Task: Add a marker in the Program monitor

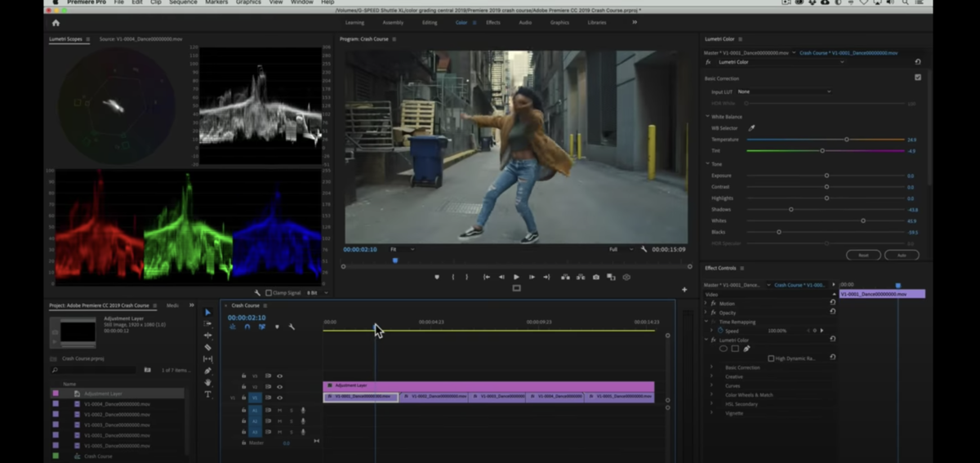Action: tap(437, 277)
